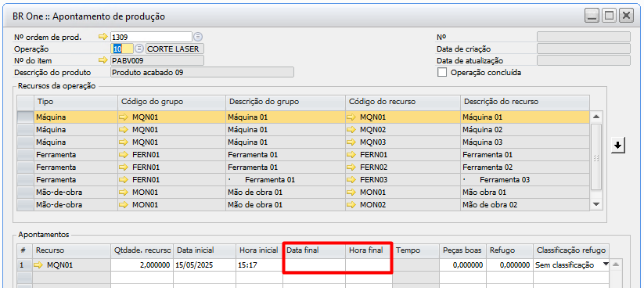Click the resources table scroll-up arrow
The width and height of the screenshot is (644, 288).
click(x=596, y=117)
